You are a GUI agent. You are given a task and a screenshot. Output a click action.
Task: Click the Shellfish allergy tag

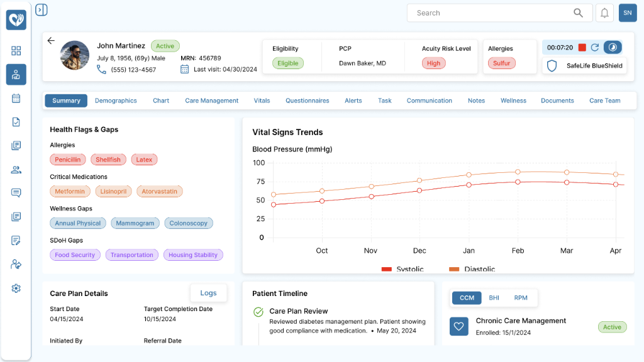(x=108, y=160)
